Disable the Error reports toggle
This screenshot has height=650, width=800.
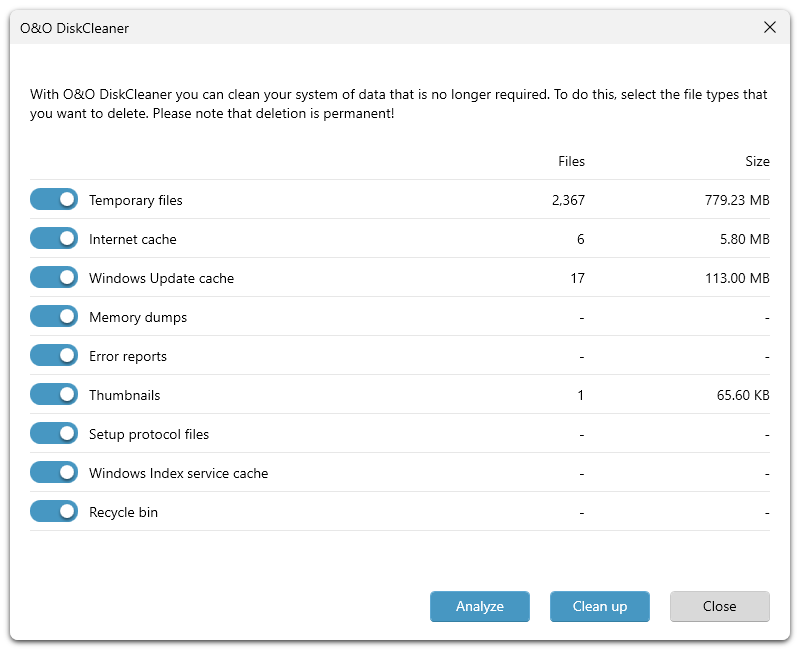[x=54, y=356]
